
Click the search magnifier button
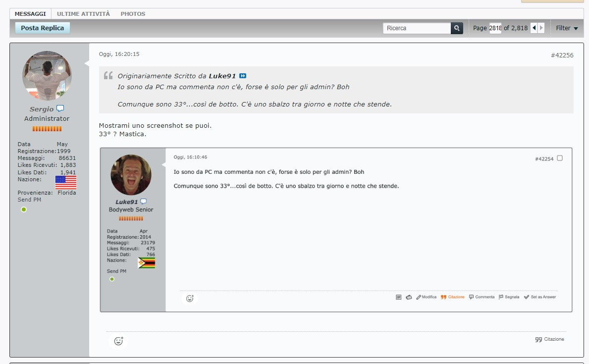[457, 28]
